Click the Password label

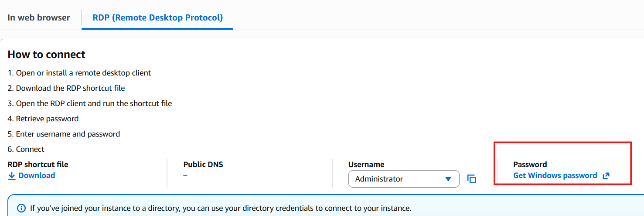pyautogui.click(x=530, y=165)
